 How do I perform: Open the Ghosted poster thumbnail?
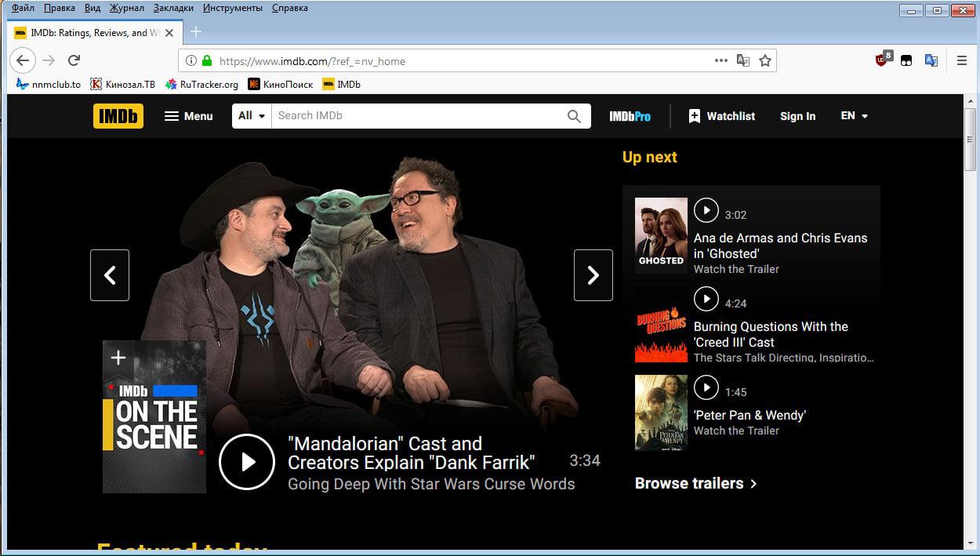point(661,235)
